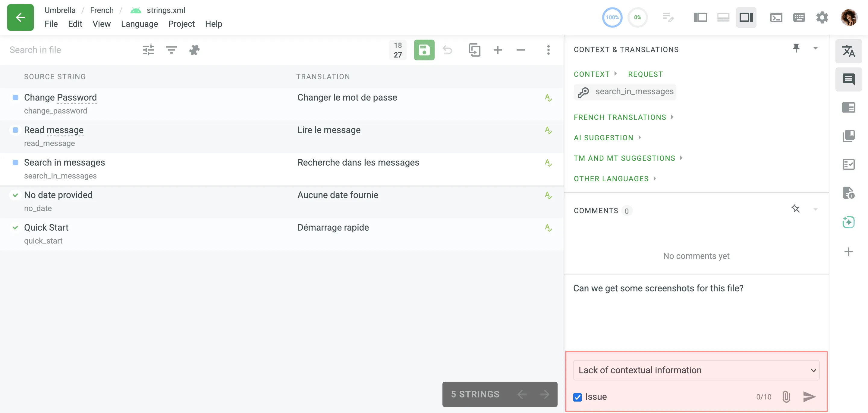Toggle approval checkmark for Quick Start
Image resolution: width=868 pixels, height=413 pixels.
coord(15,228)
